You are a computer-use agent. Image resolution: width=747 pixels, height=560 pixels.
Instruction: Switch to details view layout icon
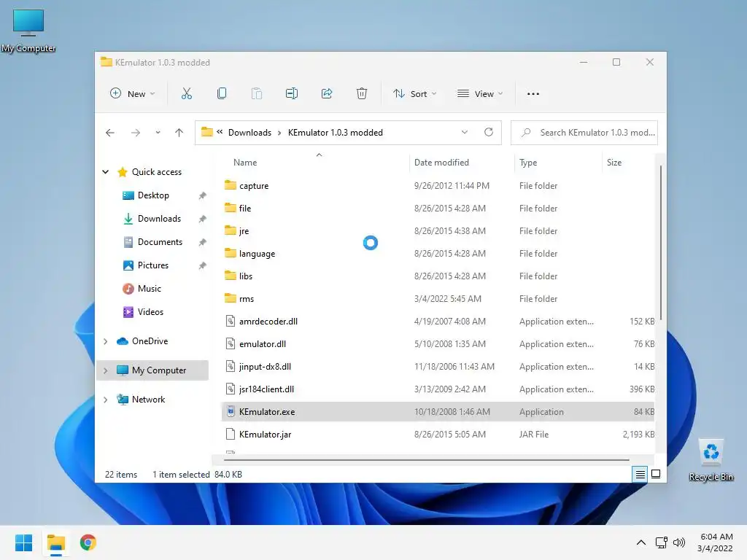click(x=640, y=474)
